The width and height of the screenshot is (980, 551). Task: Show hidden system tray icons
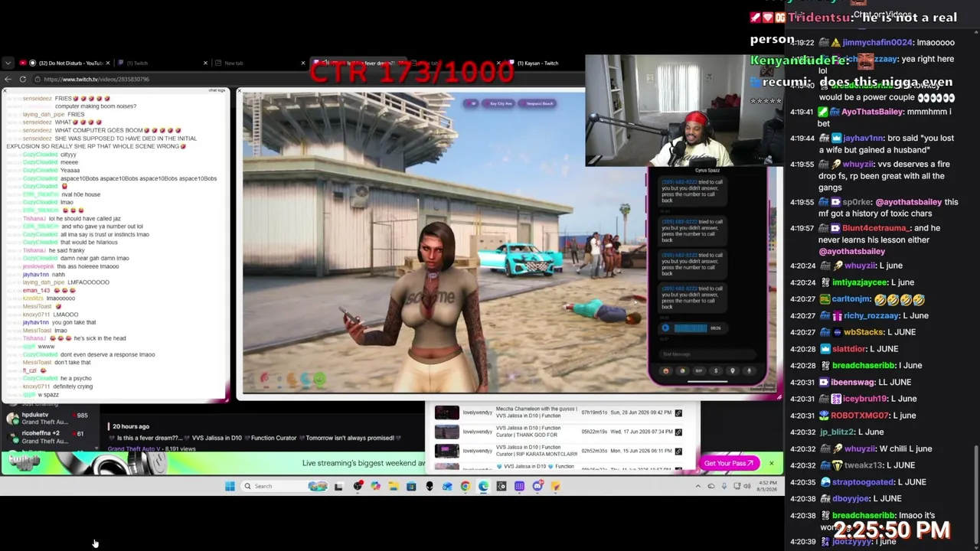pos(697,486)
